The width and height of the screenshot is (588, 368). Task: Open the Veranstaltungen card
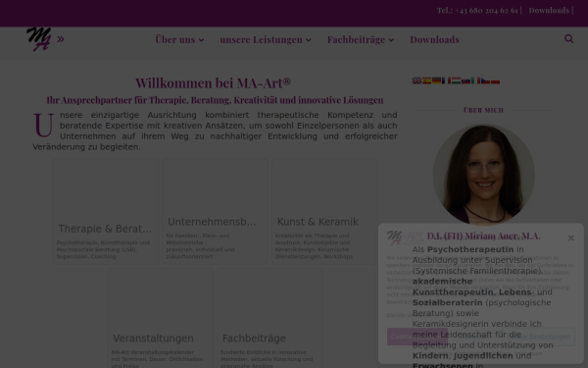pyautogui.click(x=160, y=318)
